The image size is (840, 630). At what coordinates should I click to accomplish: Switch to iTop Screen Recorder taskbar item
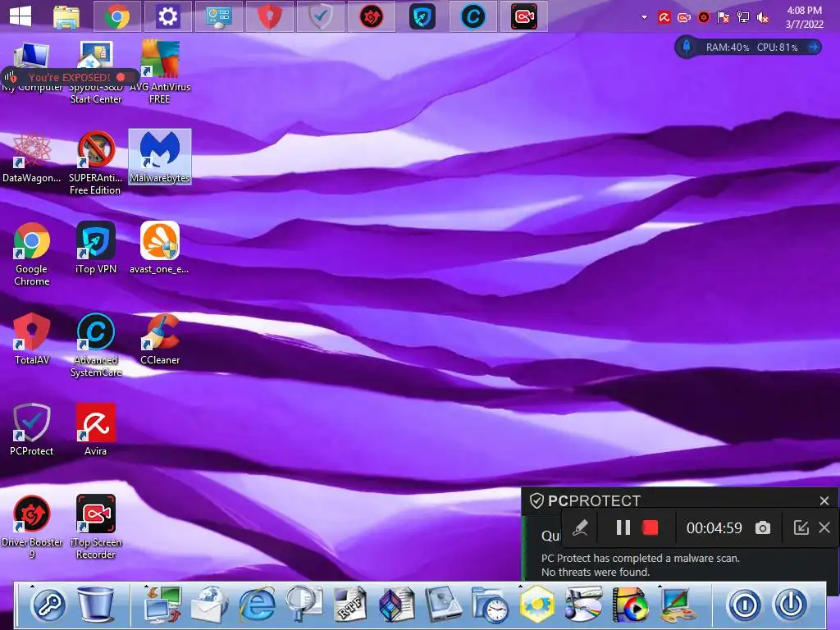[524, 16]
